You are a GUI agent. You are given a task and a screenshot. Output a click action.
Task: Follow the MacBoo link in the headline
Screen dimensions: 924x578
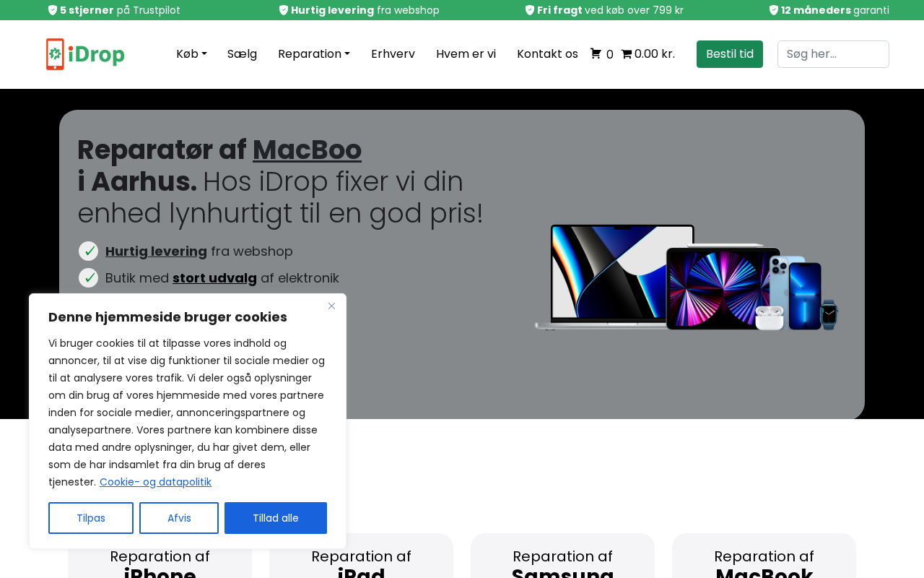coord(307,150)
